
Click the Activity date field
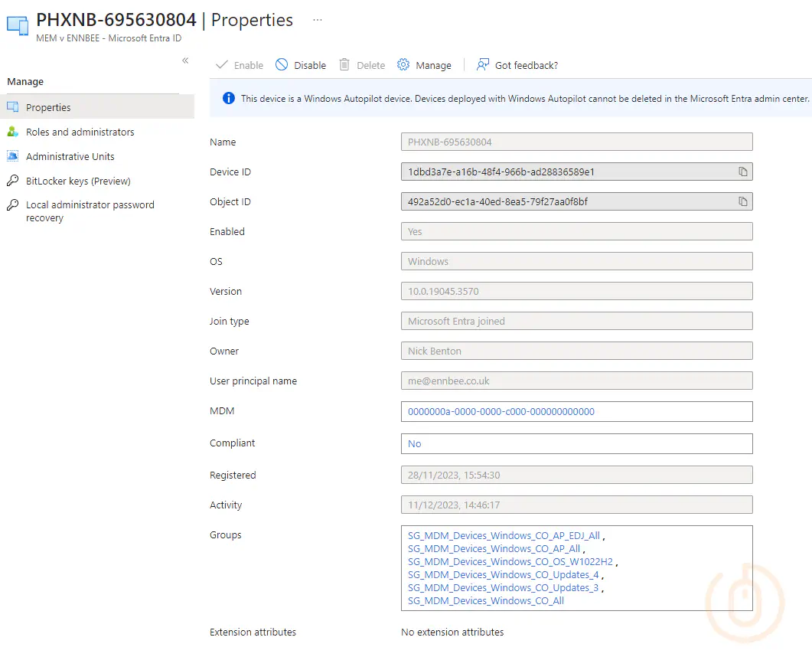tap(577, 505)
